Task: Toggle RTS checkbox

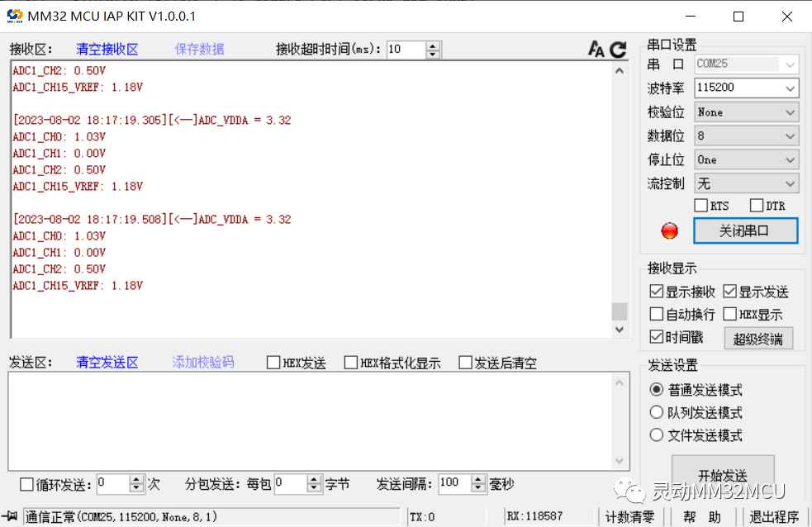Action: pos(700,206)
